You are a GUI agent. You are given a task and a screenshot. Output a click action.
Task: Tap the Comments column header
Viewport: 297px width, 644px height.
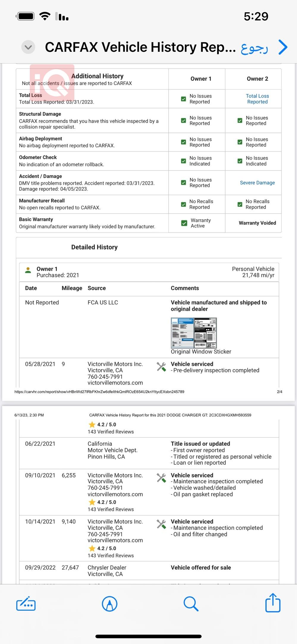[185, 288]
